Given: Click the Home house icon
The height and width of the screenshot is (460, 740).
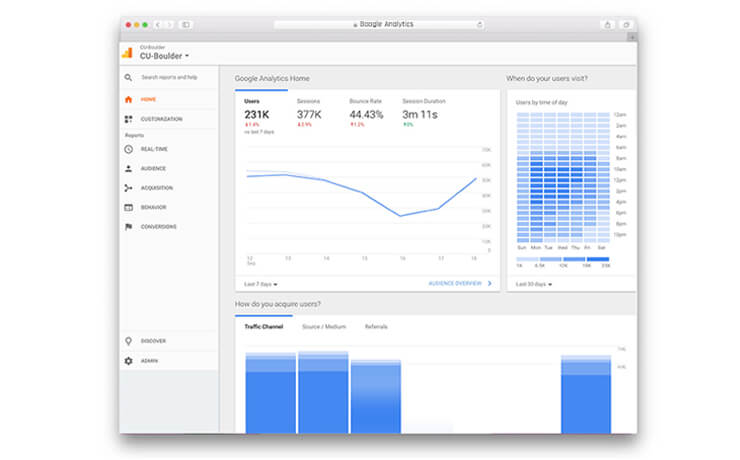Looking at the screenshot, I should pyautogui.click(x=128, y=100).
